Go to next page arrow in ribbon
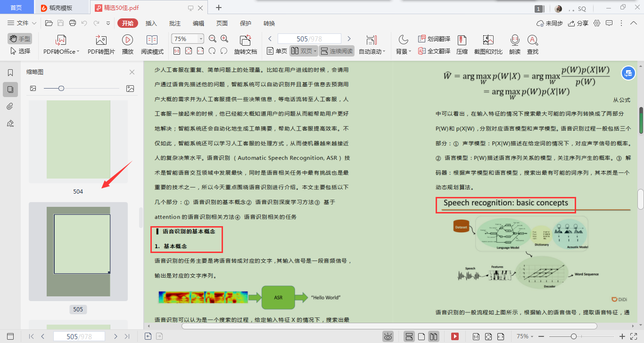This screenshot has width=644, height=343. [x=349, y=39]
